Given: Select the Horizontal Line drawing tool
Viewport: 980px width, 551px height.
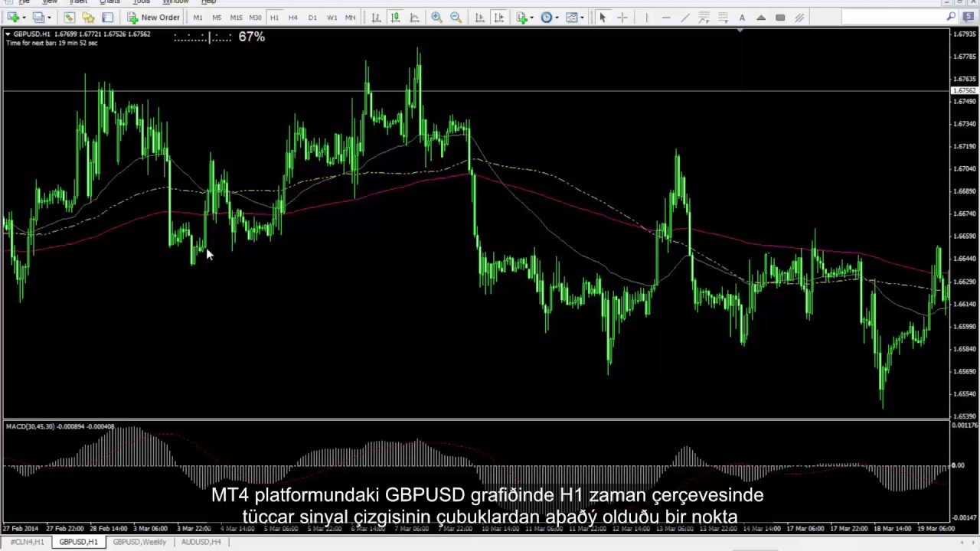Looking at the screenshot, I should coord(665,17).
